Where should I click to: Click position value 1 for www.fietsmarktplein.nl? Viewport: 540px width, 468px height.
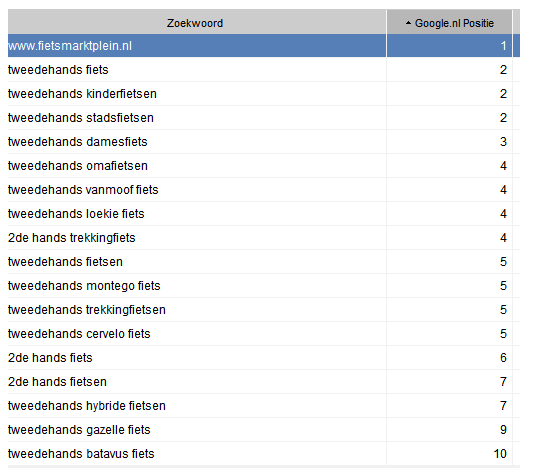pos(503,46)
